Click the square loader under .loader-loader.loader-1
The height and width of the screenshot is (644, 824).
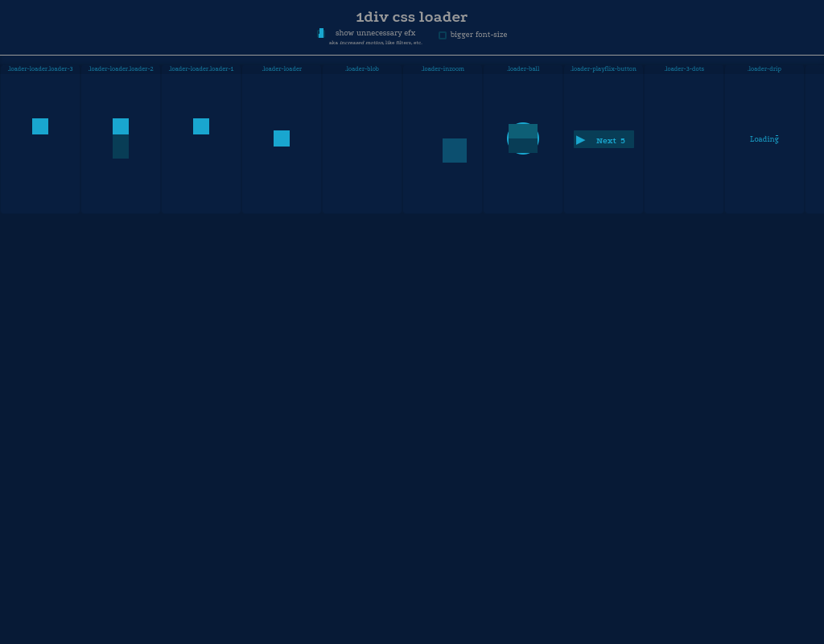(201, 126)
